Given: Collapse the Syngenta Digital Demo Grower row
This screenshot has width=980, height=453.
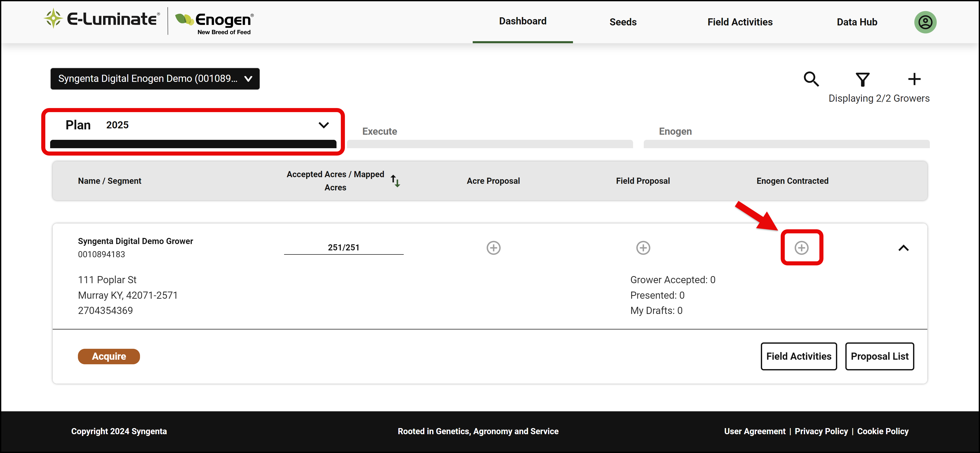Looking at the screenshot, I should [x=904, y=248].
